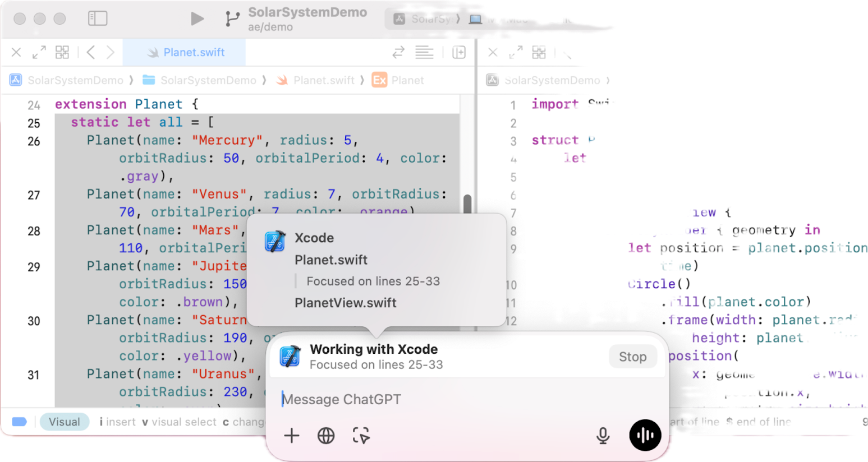Click the 'v visual select' hint
The image size is (868, 462).
coord(179,422)
